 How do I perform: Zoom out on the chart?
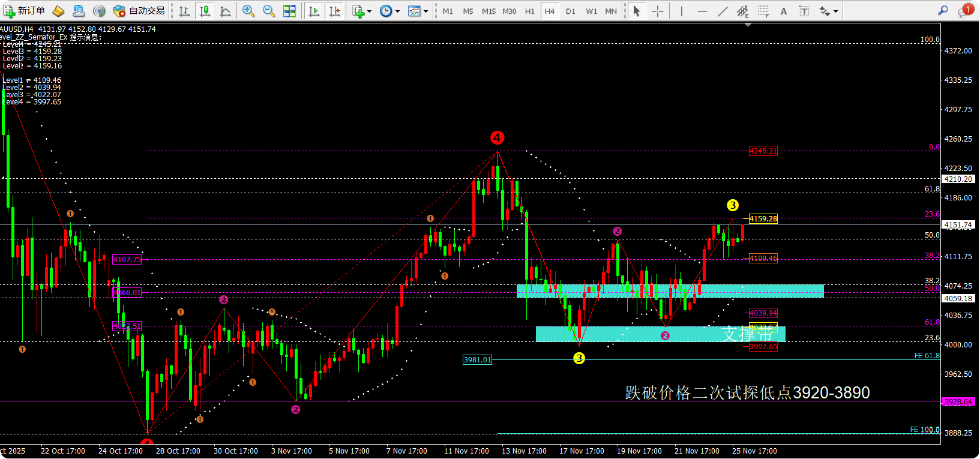coord(269,11)
